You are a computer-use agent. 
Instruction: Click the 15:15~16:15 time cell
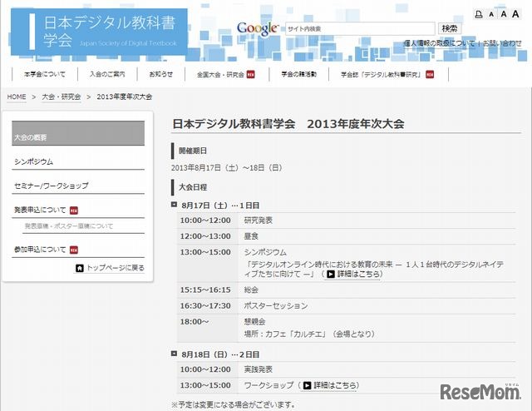click(205, 290)
